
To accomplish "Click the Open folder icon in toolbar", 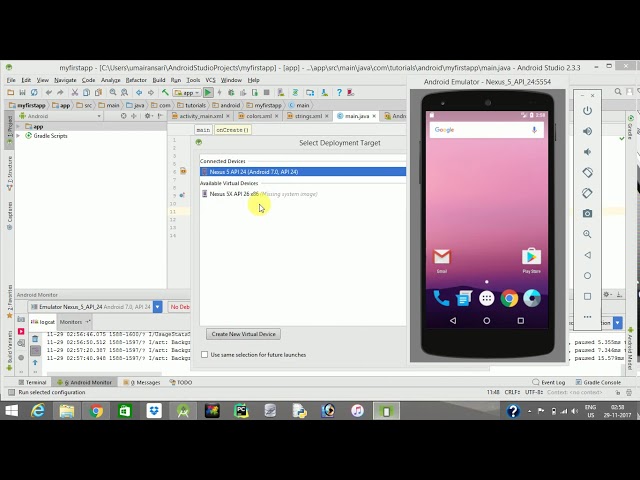I will click(11, 93).
